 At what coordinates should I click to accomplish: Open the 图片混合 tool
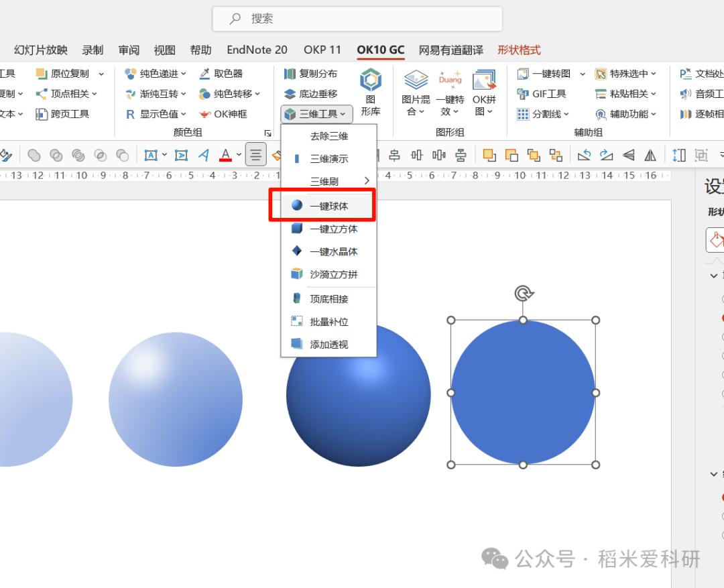(416, 91)
